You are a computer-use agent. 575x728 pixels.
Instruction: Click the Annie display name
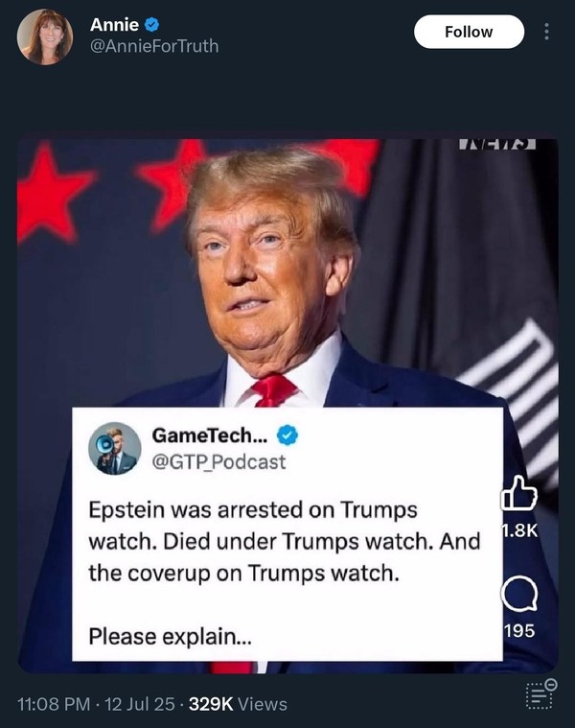[115, 25]
